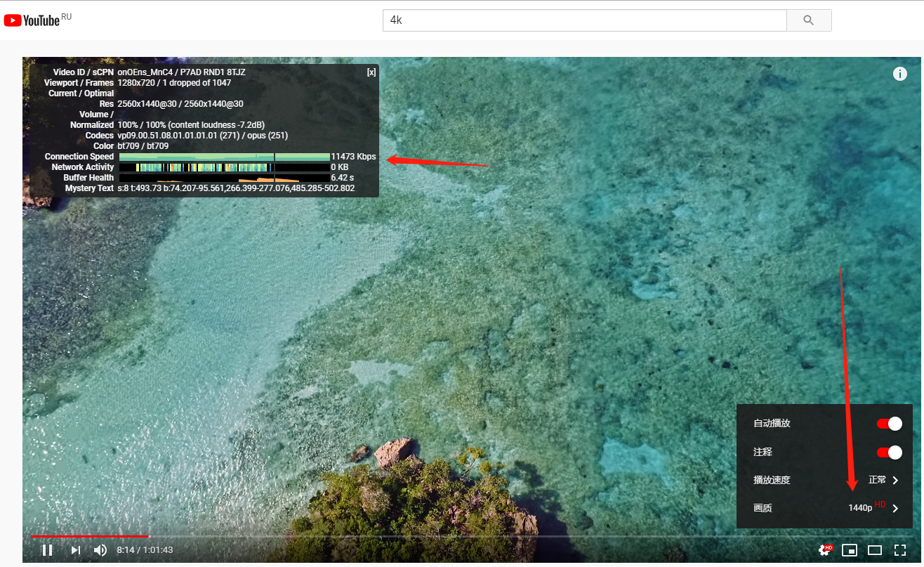Mute the video volume

point(100,550)
